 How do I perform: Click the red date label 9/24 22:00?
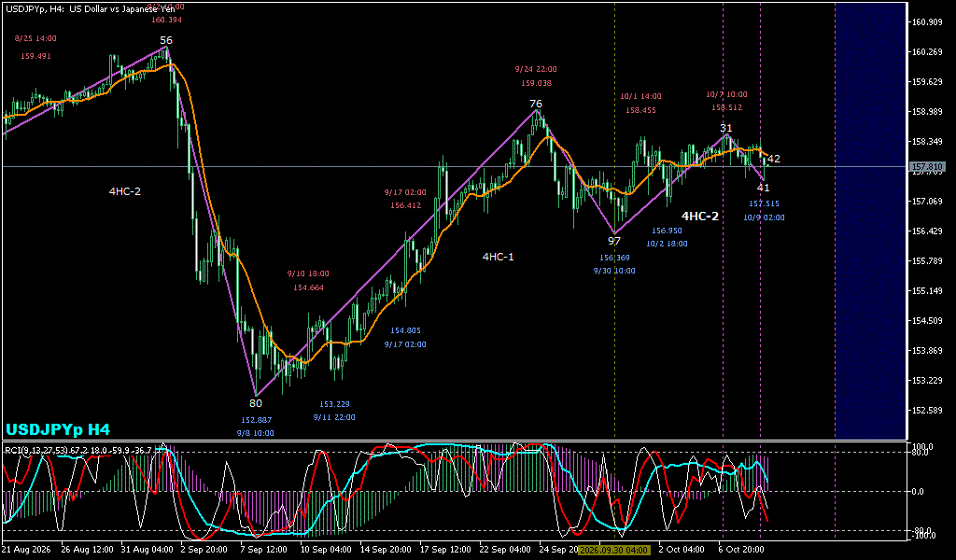(536, 69)
